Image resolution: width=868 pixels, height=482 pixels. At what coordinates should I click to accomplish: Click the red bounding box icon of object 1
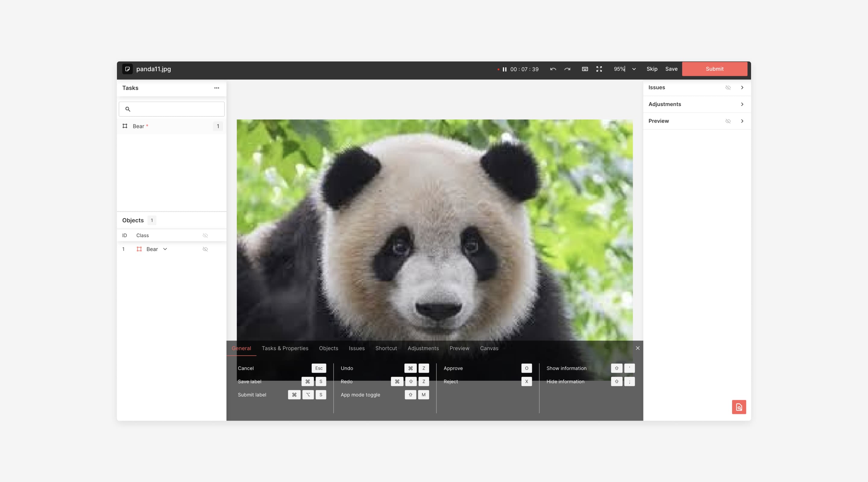click(x=139, y=249)
